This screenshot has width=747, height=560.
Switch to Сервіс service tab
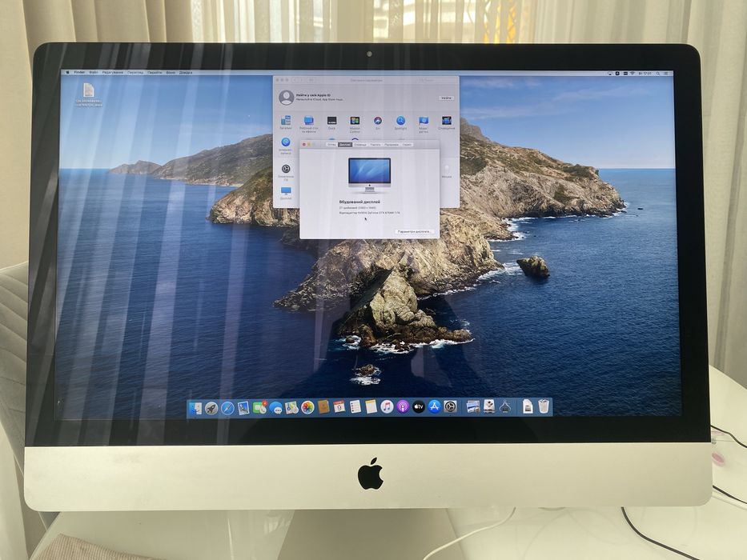coord(407,145)
